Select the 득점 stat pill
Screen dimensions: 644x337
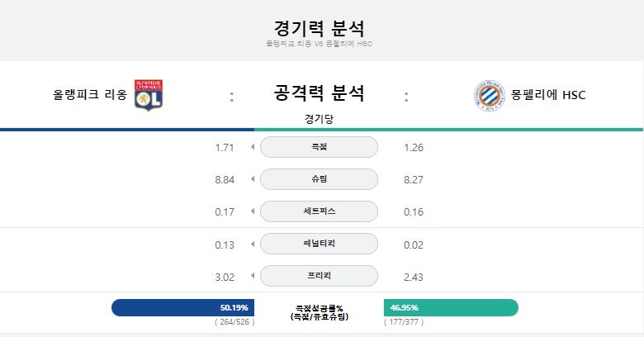coord(320,147)
